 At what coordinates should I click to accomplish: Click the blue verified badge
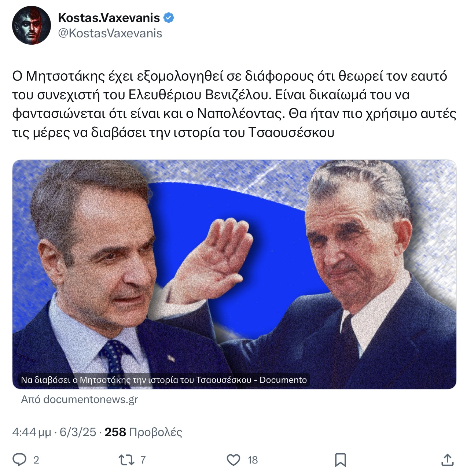pos(169,18)
